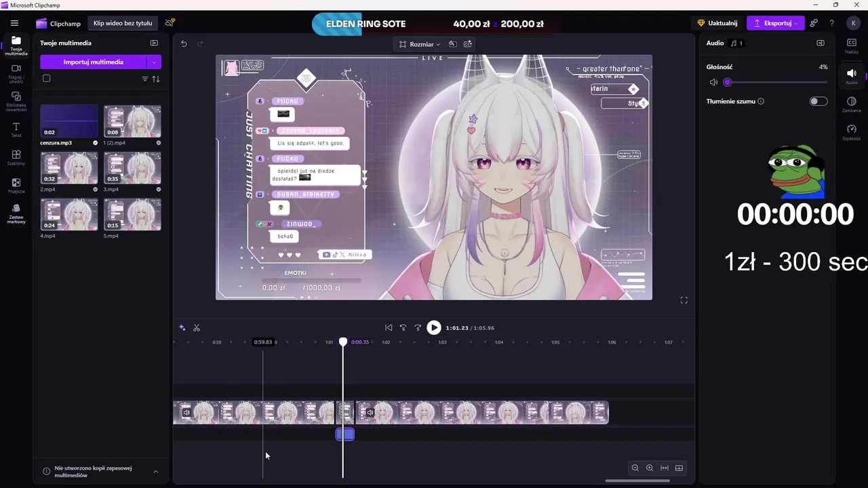
Task: Select the 5.mp4 media thumbnail
Action: [132, 214]
